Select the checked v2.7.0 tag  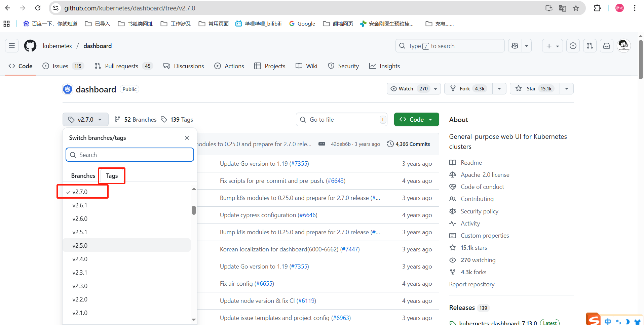click(126, 192)
